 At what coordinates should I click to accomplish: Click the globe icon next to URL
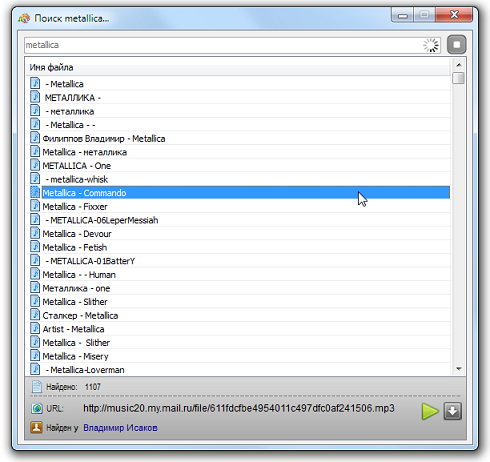click(x=37, y=408)
